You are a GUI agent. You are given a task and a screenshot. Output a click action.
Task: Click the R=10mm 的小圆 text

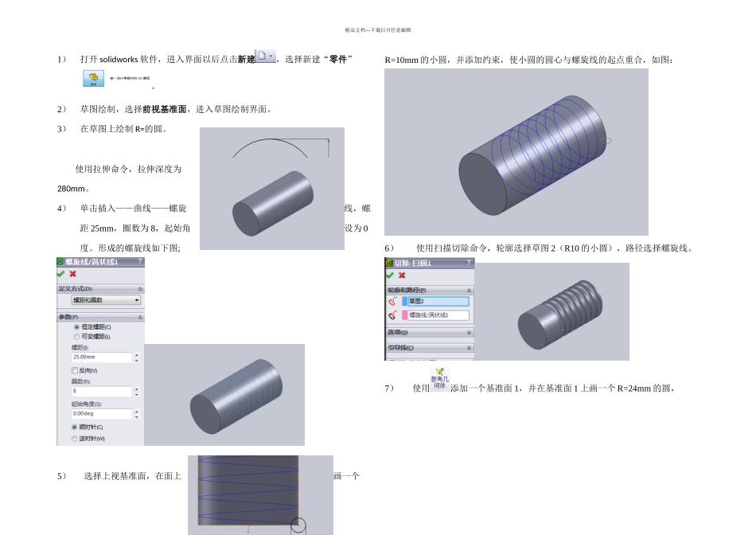[x=415, y=60]
